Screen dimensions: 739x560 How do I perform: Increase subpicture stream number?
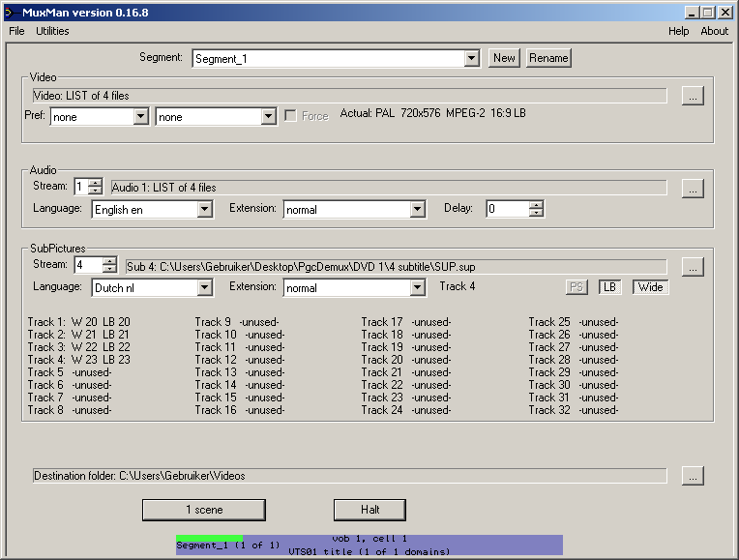109,261
